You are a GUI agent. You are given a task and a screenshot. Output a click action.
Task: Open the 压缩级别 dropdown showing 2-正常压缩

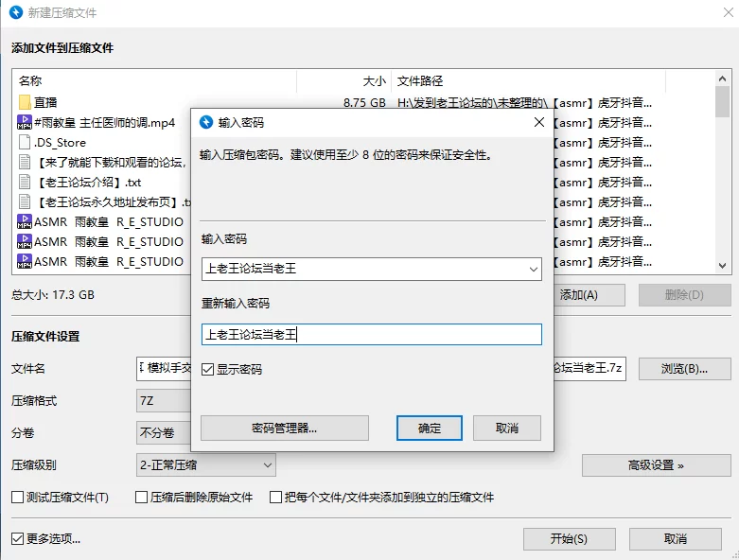[x=206, y=464]
